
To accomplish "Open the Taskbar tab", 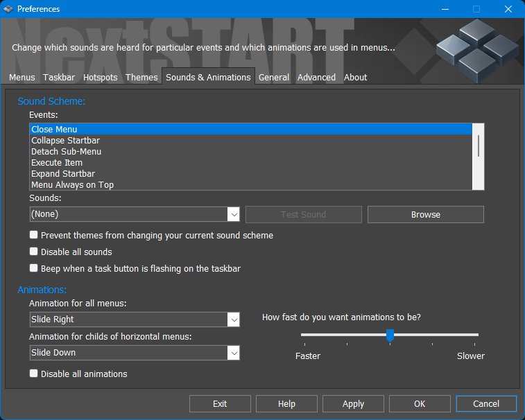I will click(59, 78).
